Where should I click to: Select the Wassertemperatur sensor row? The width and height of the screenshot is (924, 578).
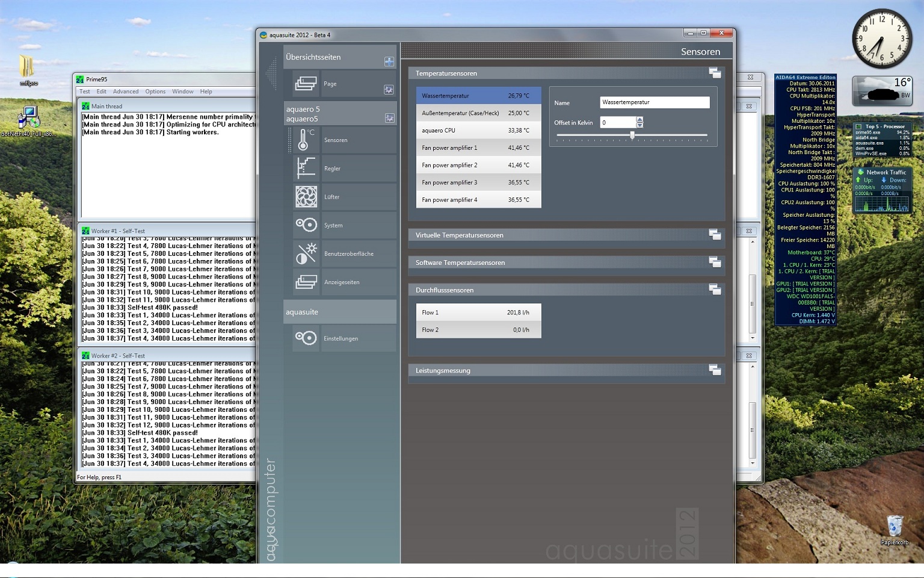click(x=479, y=96)
